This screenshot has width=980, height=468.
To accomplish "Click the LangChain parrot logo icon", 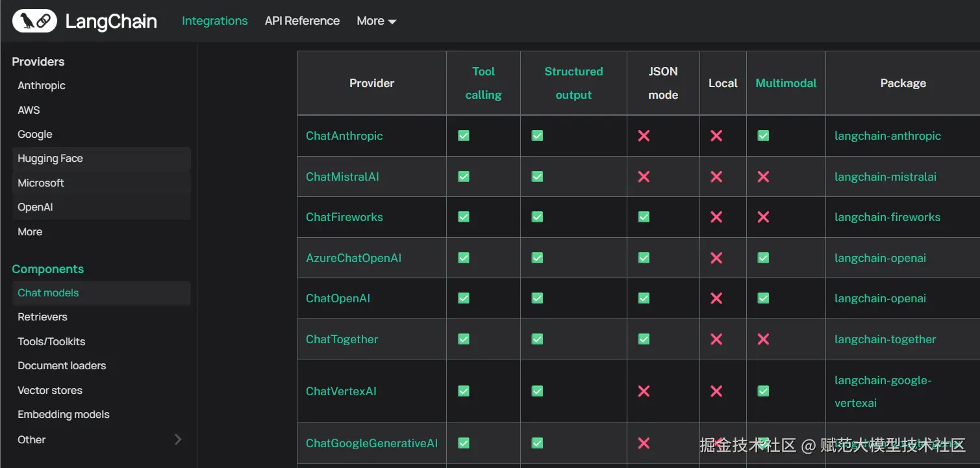I will click(34, 21).
